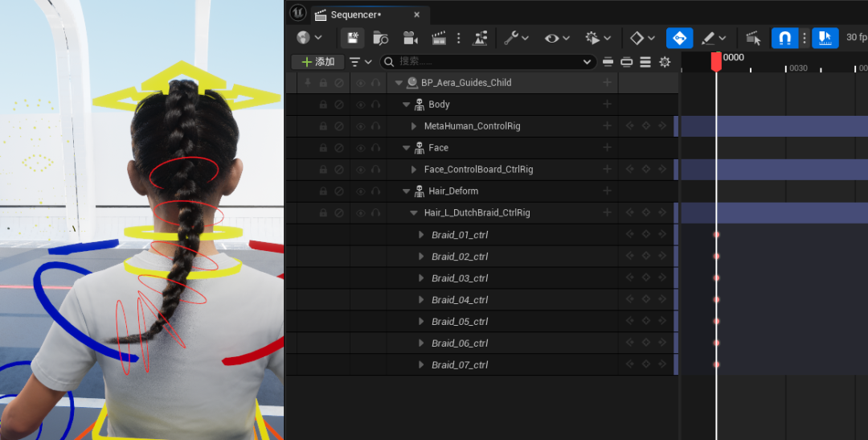Screen dimensions: 868x440
Task: Click the Render Movie clapperboard icon
Action: pyautogui.click(x=439, y=38)
